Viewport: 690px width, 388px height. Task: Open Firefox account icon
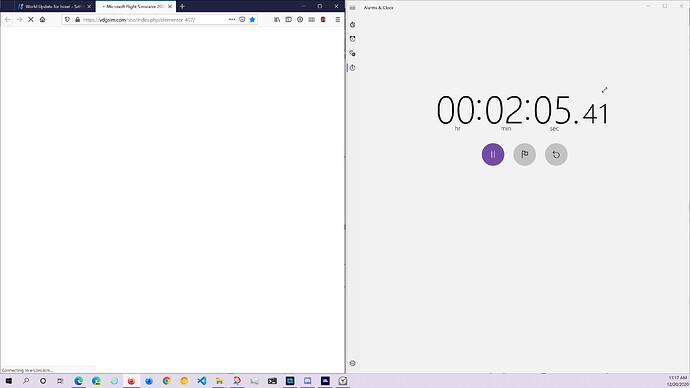[300, 19]
